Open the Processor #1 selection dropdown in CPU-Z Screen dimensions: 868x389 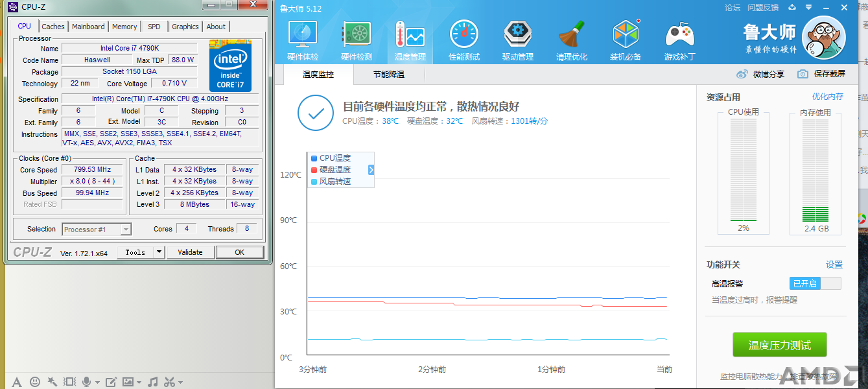coord(97,229)
